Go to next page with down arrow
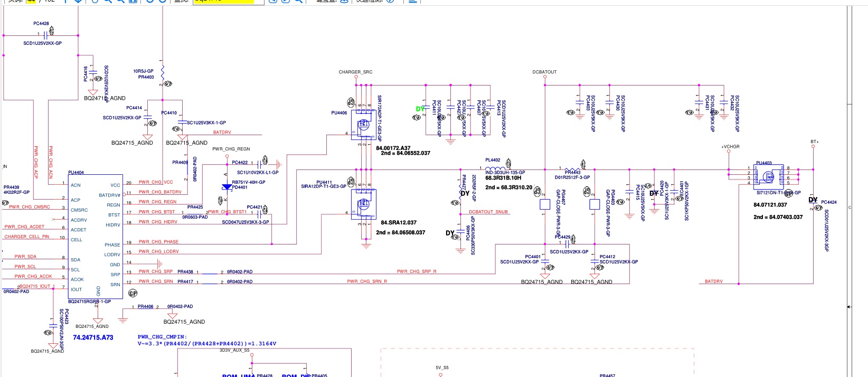The image size is (868, 377). 78,2
